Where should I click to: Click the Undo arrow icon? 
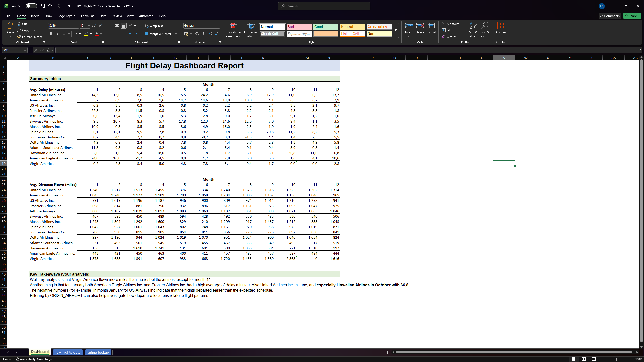click(50, 6)
